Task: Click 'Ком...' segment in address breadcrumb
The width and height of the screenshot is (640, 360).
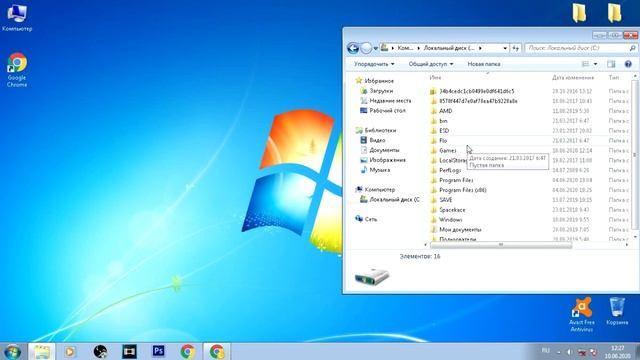Action: pyautogui.click(x=405, y=48)
